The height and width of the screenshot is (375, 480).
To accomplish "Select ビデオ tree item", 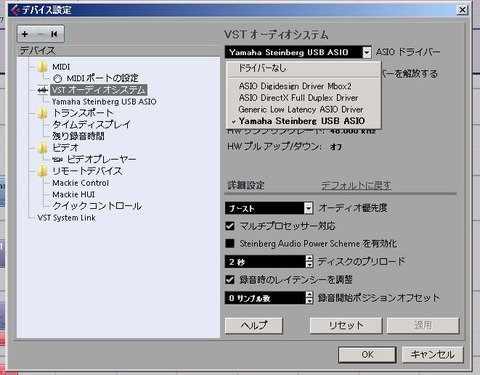I will 65,148.
